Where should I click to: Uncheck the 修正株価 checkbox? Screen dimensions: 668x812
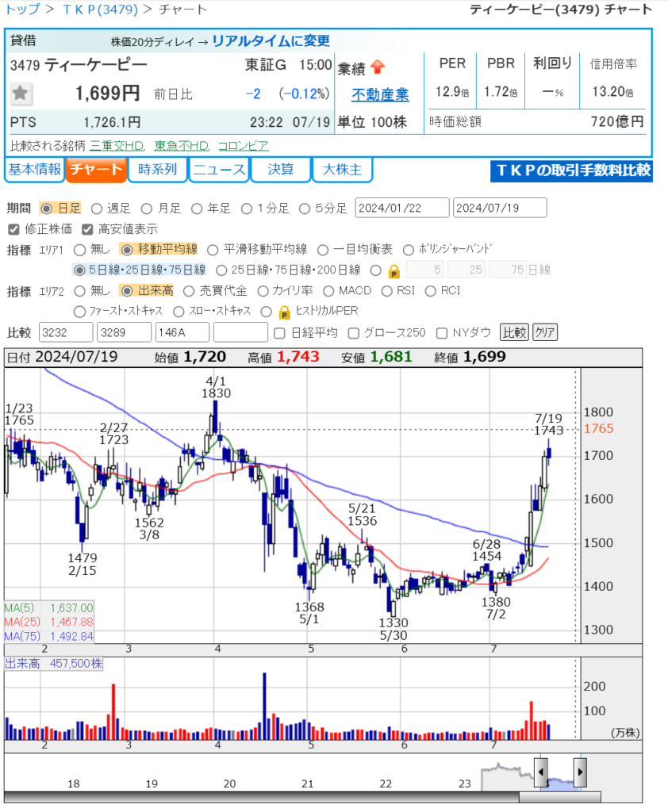pos(13,229)
